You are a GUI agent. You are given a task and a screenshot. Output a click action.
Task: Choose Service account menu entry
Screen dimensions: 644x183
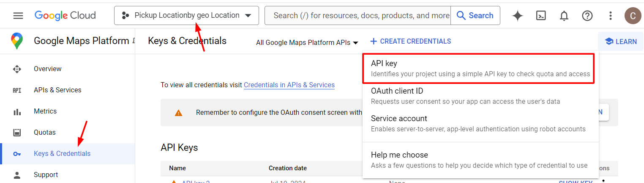[480, 123]
